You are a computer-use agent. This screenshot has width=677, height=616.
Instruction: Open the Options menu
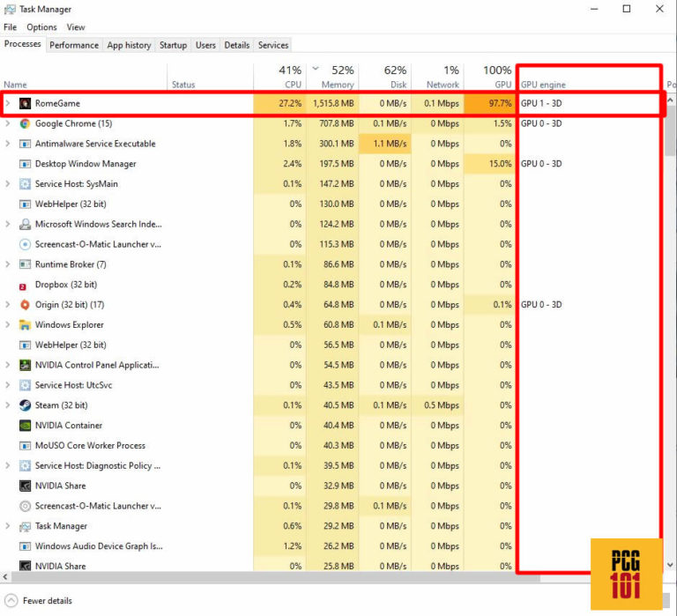tap(41, 27)
